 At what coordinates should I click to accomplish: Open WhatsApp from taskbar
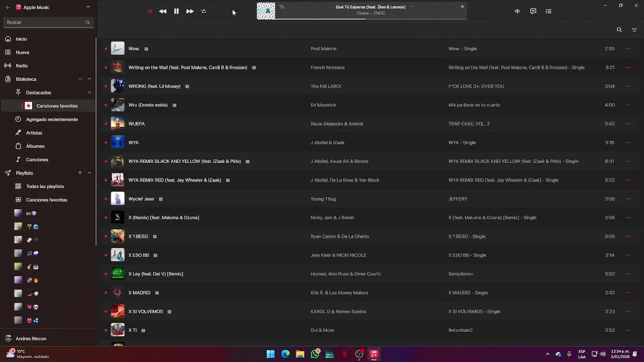[x=315, y=354]
